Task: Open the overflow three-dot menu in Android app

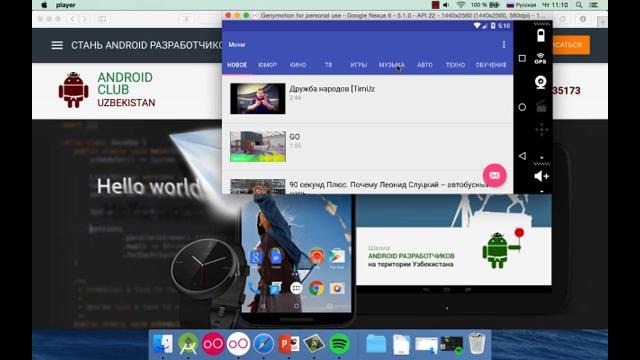Action: 504,44
